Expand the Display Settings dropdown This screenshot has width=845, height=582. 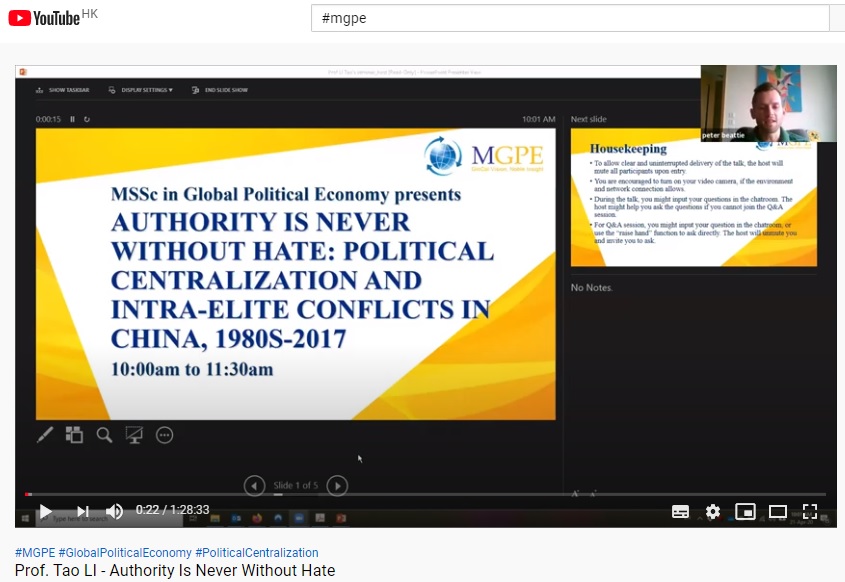click(147, 90)
